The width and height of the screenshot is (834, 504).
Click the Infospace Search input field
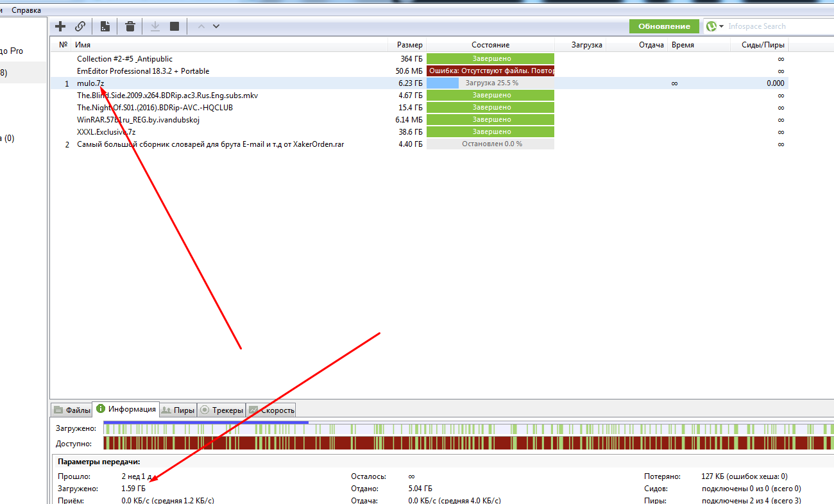[x=776, y=26]
